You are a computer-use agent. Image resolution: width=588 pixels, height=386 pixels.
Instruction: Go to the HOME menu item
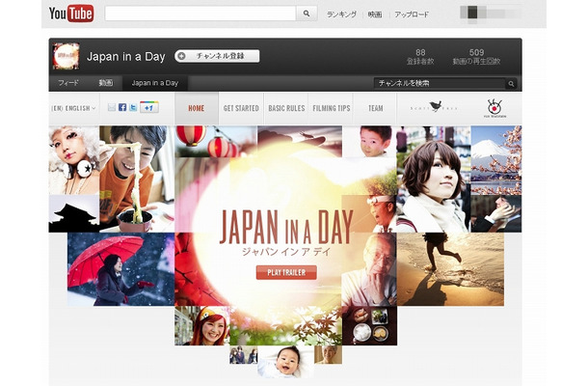[x=196, y=108]
